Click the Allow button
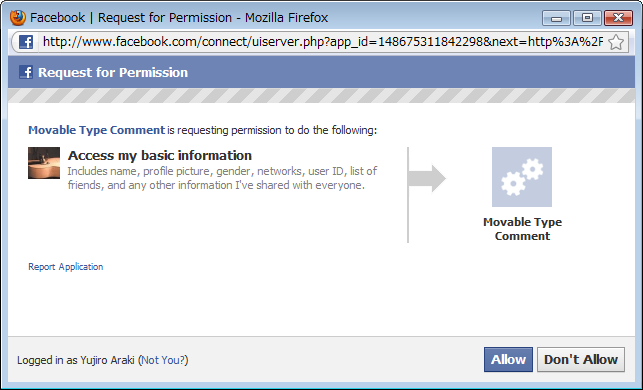This screenshot has height=390, width=643. click(x=508, y=360)
